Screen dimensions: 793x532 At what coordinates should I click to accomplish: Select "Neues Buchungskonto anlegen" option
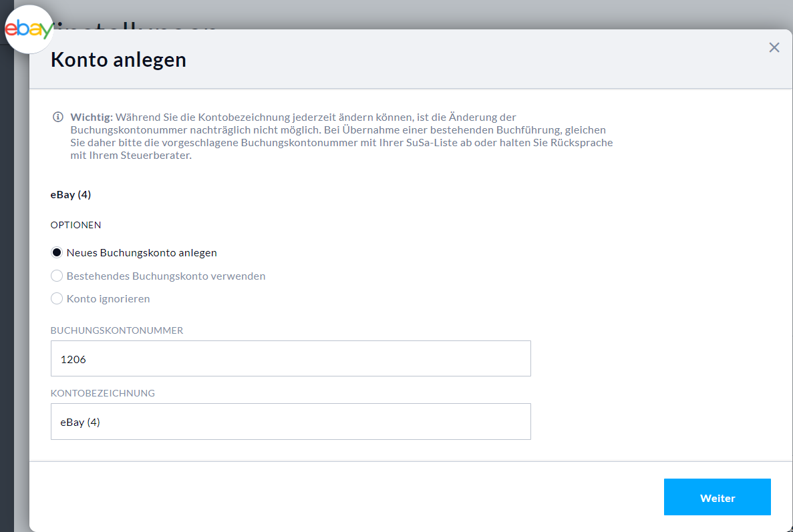[57, 252]
